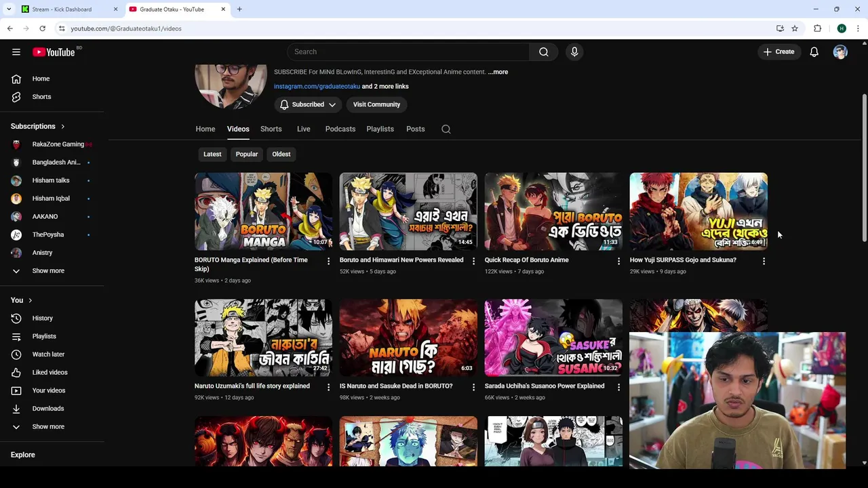
Task: Filter videos by Latest
Action: coord(212,155)
